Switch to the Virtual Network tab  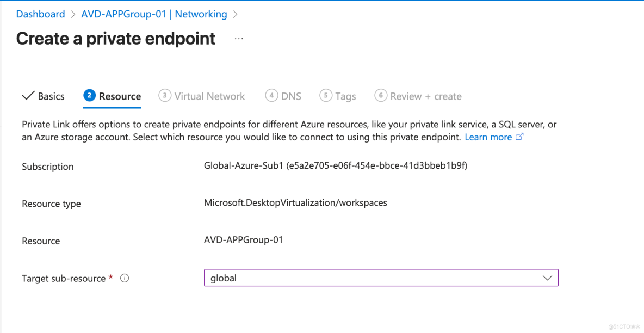(x=209, y=96)
